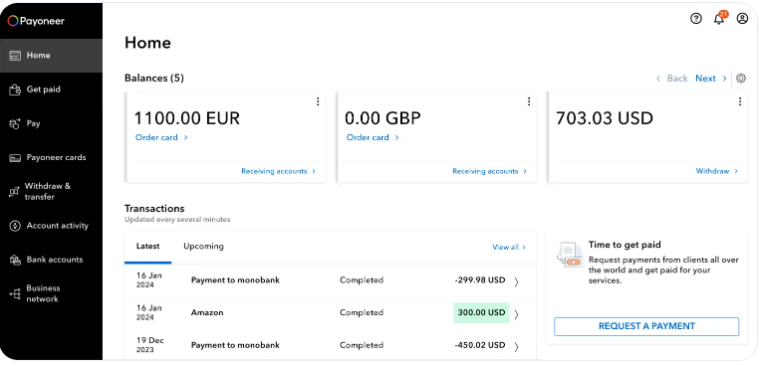The image size is (766, 366).
Task: Open the EUR balance three-dot menu
Action: (318, 101)
